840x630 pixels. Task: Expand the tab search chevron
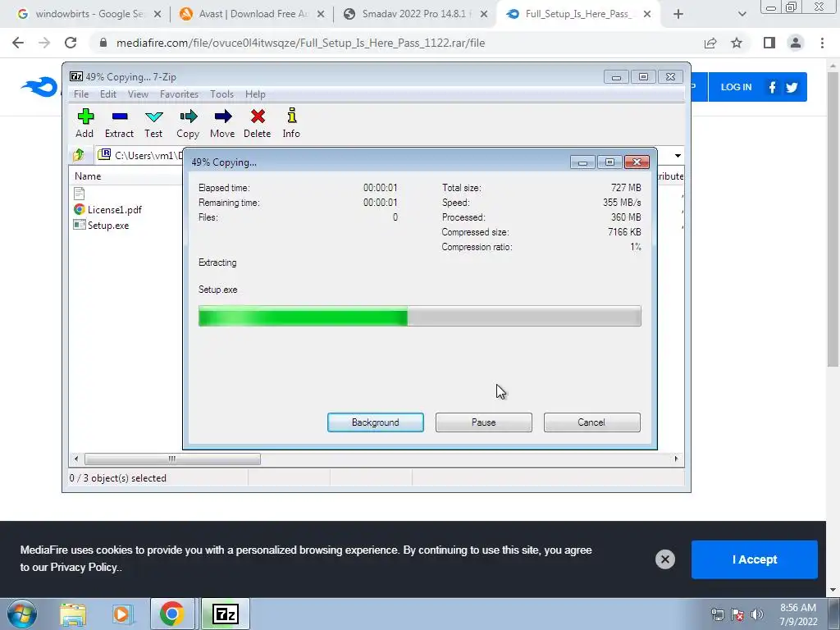[x=742, y=14]
